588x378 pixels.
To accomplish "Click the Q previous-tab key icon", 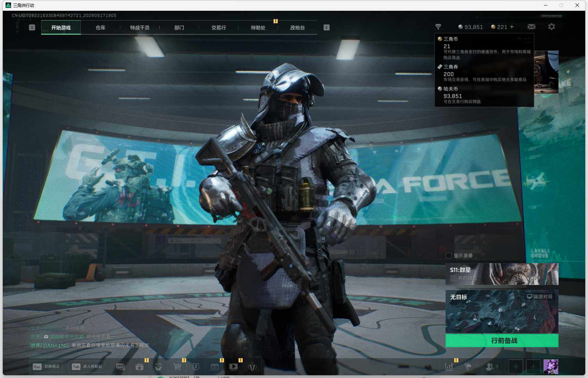I will click(32, 27).
